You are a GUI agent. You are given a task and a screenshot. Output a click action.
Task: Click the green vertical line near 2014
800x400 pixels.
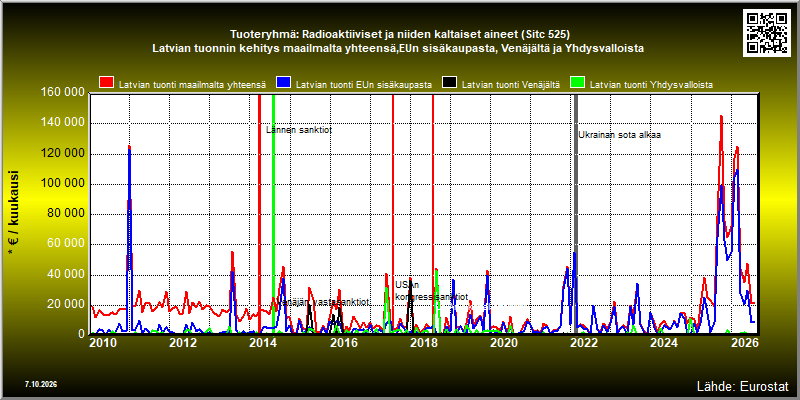(273, 202)
